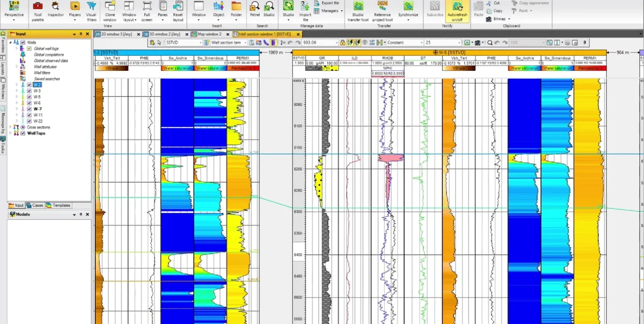Open the Players menu
Image resolution: width=644 pixels, height=324 pixels.
75,11
